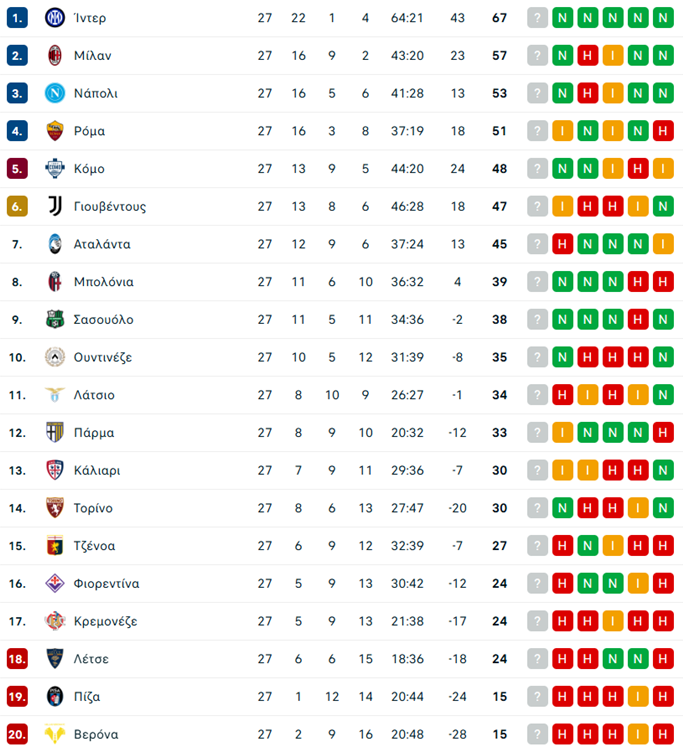
Task: Click the gray question mark in Ίντερ row
Action: click(538, 18)
